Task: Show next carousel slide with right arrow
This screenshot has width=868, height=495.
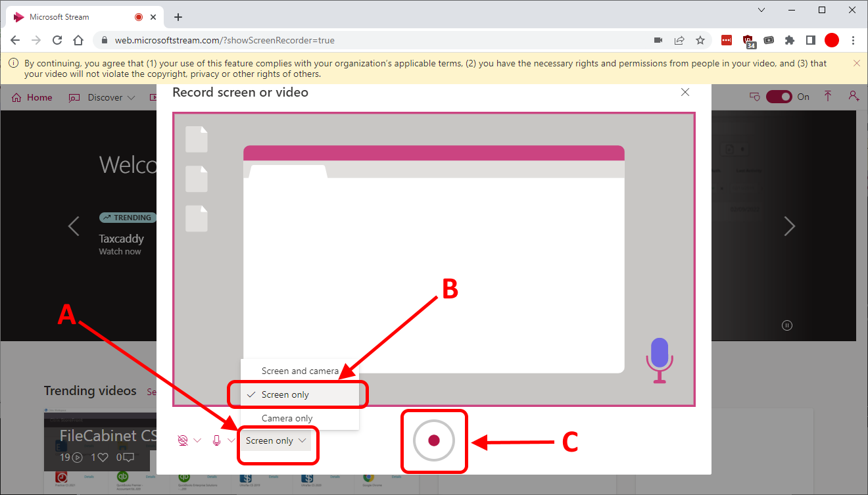Action: click(x=789, y=226)
